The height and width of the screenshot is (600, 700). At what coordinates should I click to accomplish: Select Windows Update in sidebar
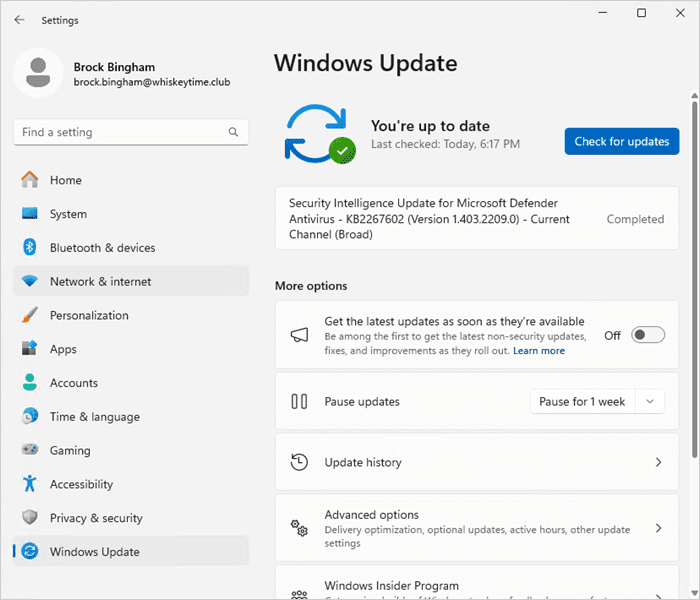pyautogui.click(x=131, y=551)
